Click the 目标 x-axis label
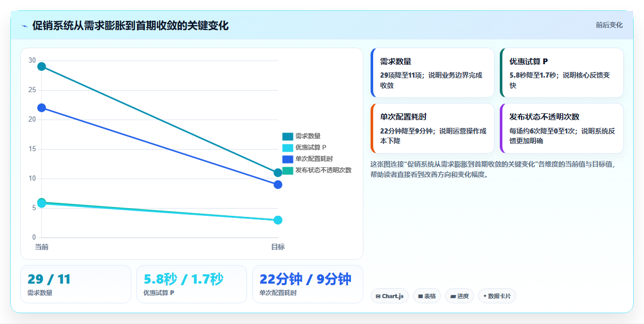644x324 pixels. pos(278,247)
